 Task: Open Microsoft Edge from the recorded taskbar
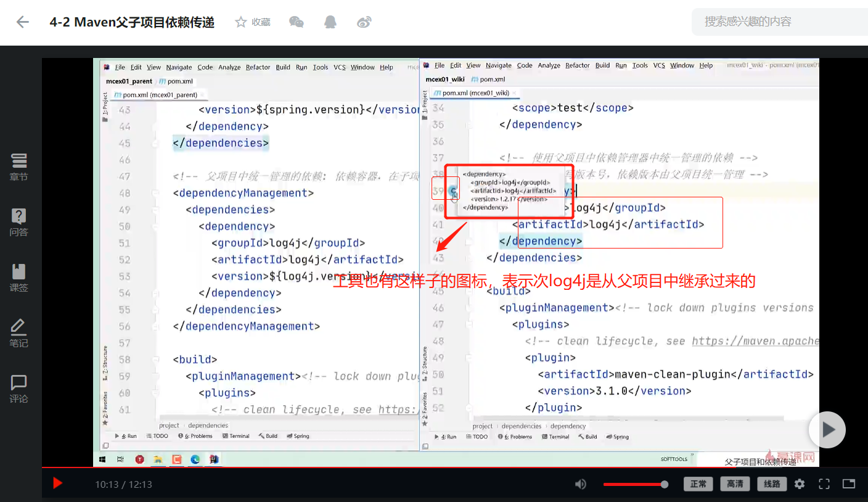pyautogui.click(x=195, y=459)
